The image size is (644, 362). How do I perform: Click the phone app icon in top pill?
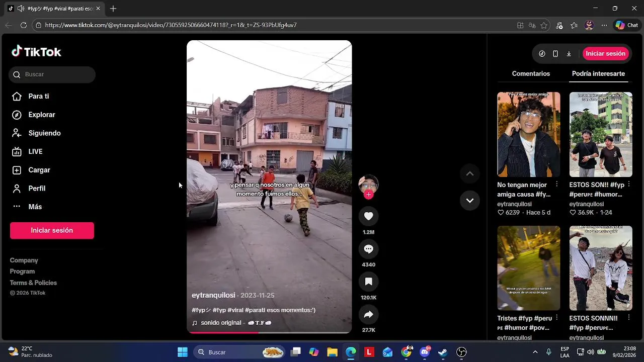click(x=555, y=54)
